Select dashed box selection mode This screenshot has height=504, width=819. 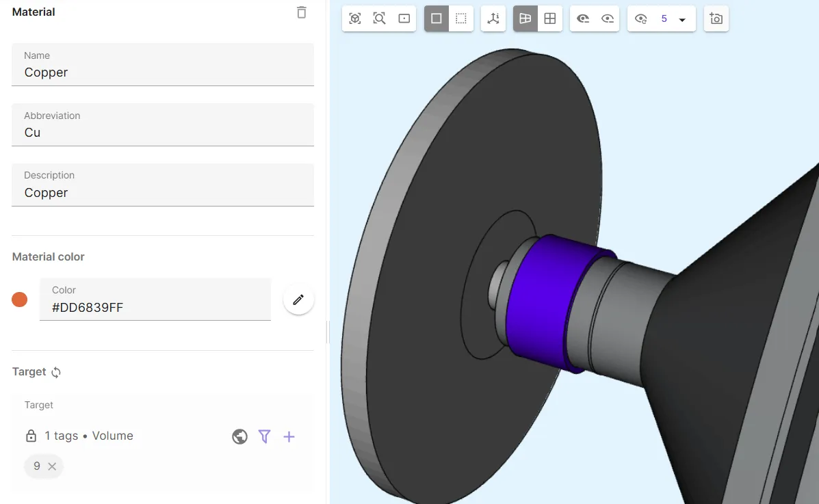pos(461,18)
